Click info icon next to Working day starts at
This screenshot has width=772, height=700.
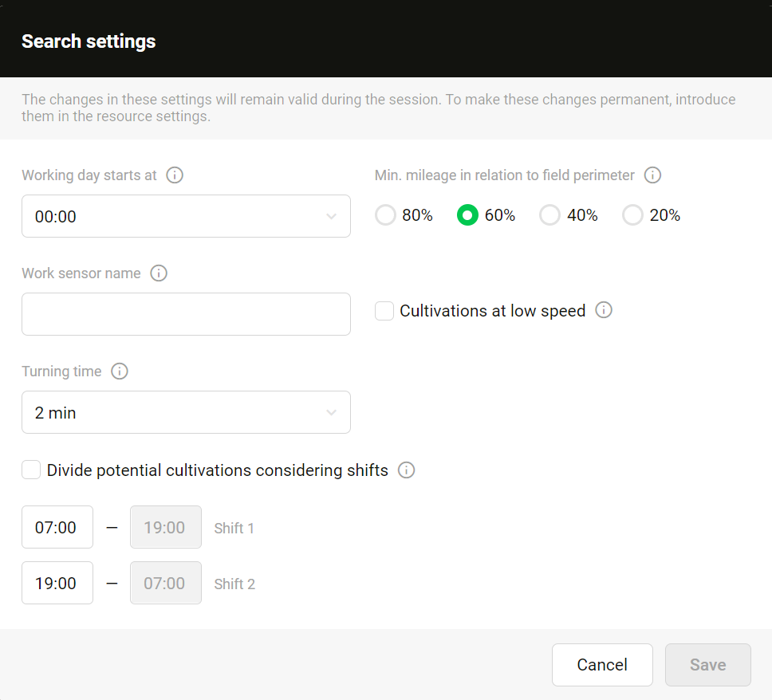175,175
